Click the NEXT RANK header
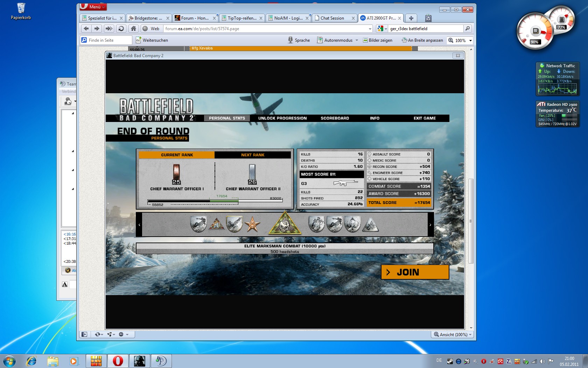Viewport: 588px width, 368px height. coord(253,155)
